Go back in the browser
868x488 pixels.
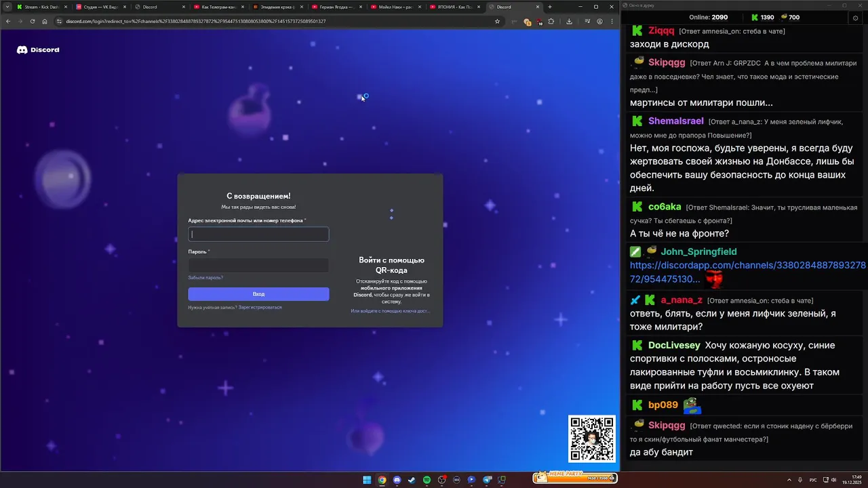click(x=8, y=21)
